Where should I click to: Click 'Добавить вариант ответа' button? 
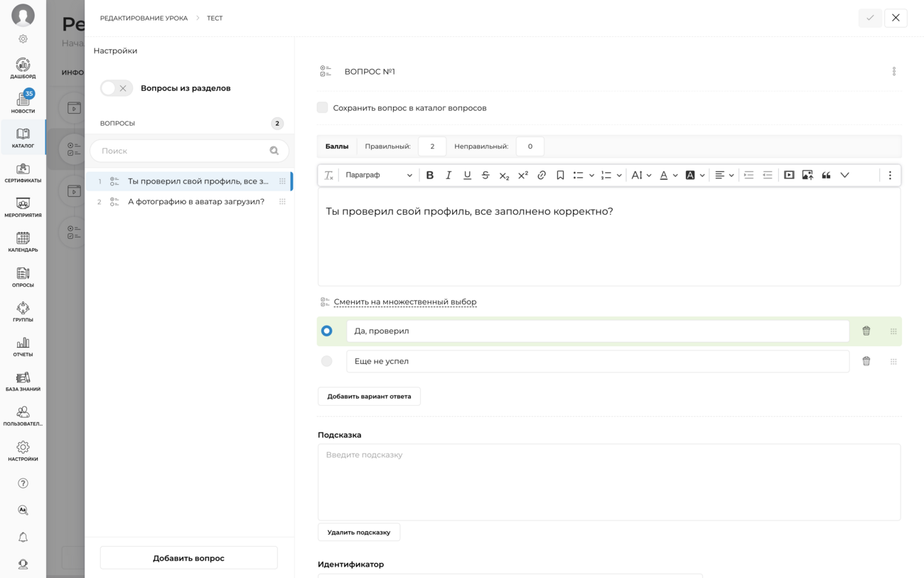click(x=369, y=396)
